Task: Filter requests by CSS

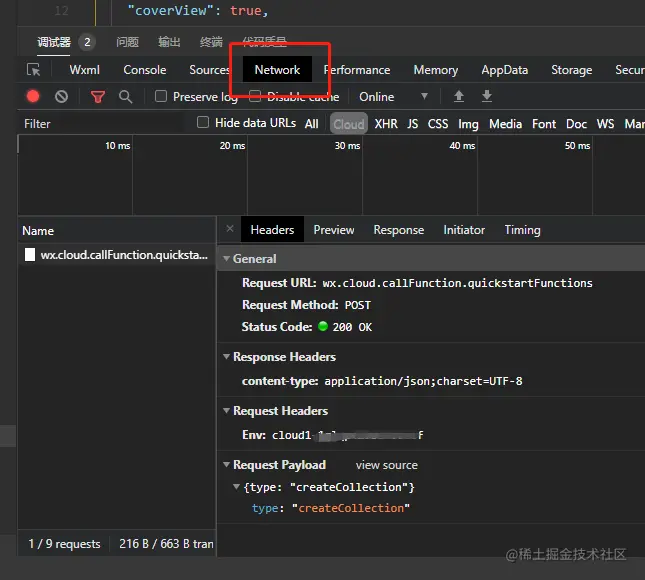Action: point(438,124)
